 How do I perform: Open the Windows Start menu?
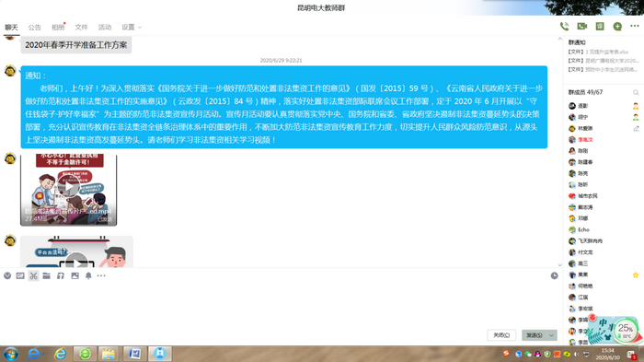tap(11, 354)
